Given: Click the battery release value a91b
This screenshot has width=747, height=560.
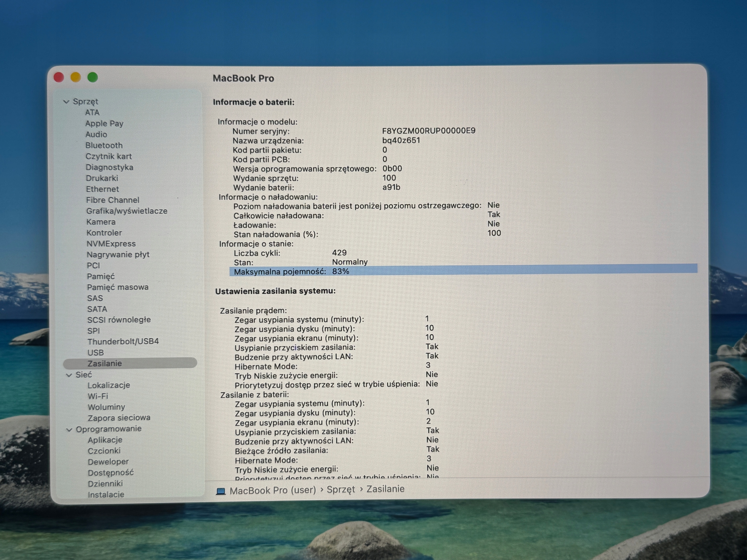Looking at the screenshot, I should 391,187.
